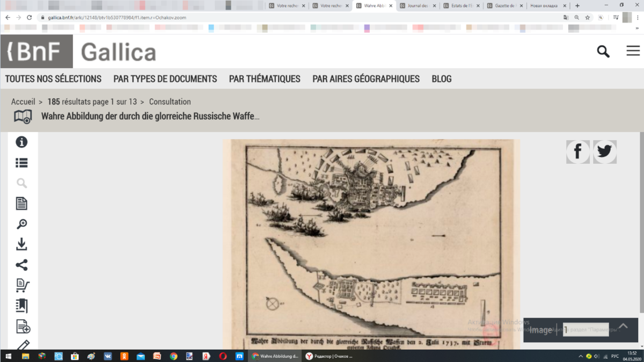644x362 pixels.
Task: Open PAR THÉMATIQUES menu
Action: (x=265, y=79)
